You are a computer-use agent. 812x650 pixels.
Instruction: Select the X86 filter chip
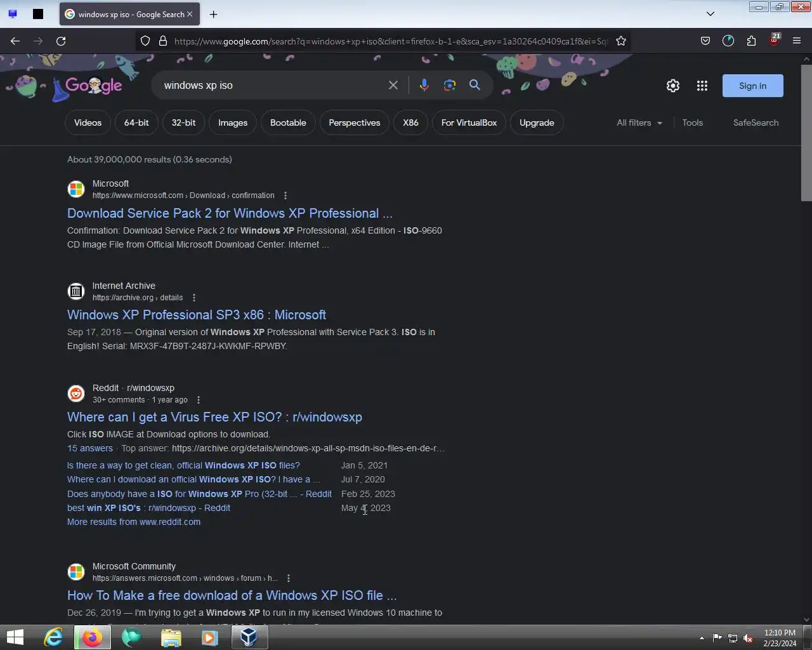click(410, 123)
